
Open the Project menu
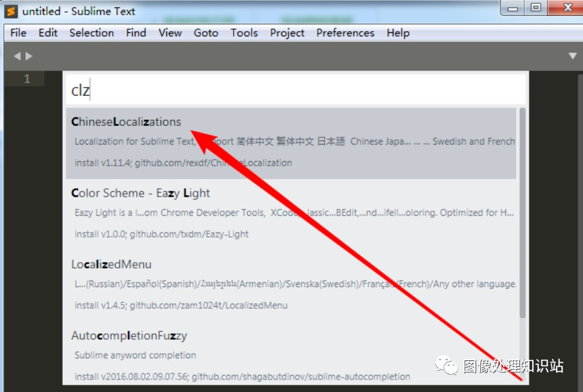tap(287, 33)
